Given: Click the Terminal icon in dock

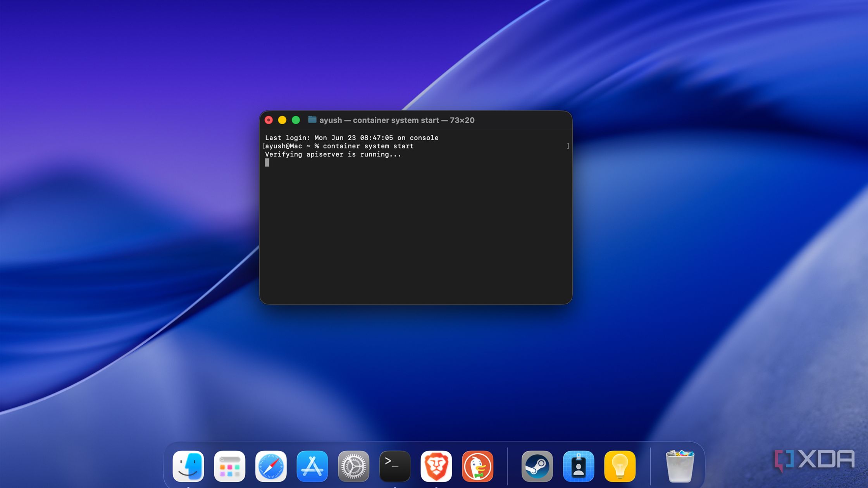Looking at the screenshot, I should coord(395,466).
